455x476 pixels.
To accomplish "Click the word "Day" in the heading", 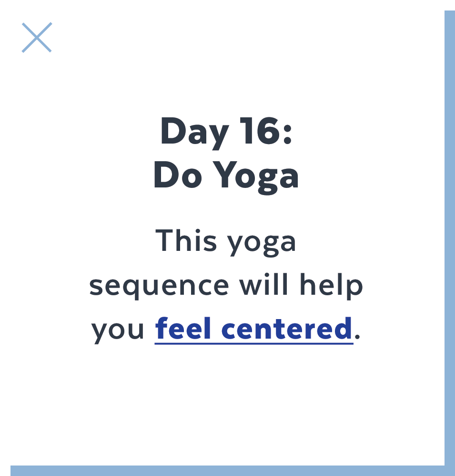I will (194, 133).
